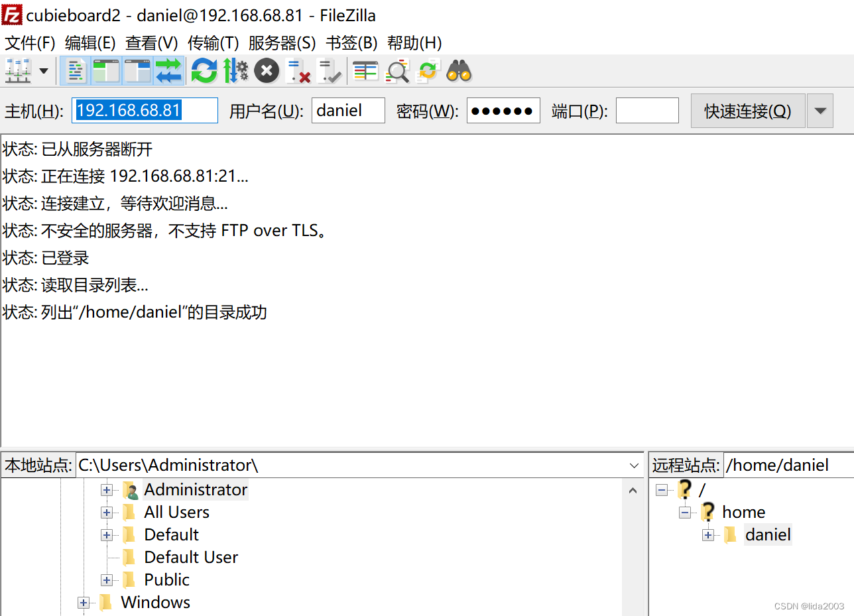Click the 快速连接(Q) button
The height and width of the screenshot is (616, 854).
tap(748, 111)
